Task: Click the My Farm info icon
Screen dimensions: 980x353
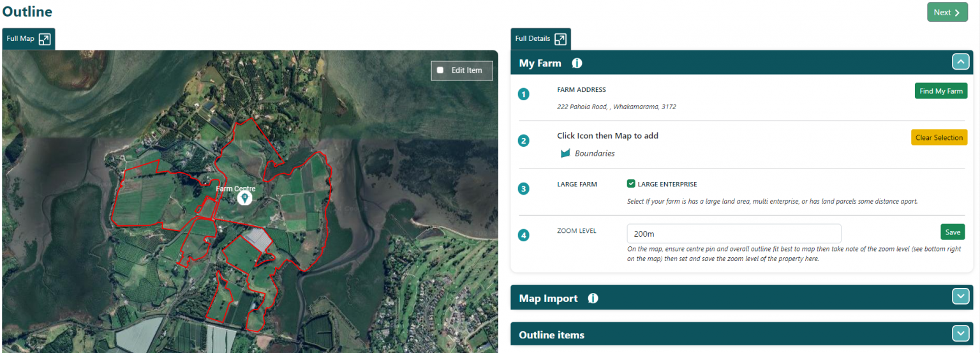Action: [x=577, y=63]
